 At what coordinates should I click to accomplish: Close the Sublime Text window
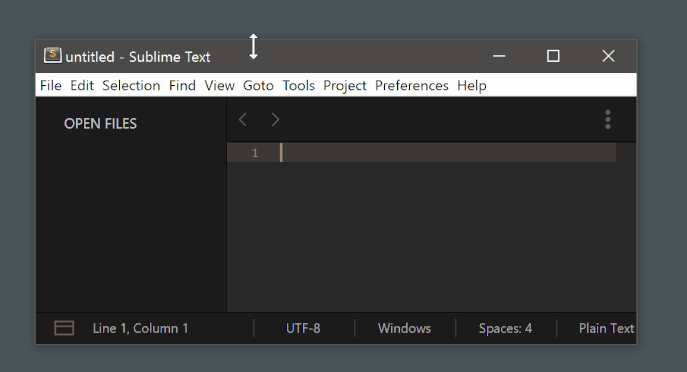point(608,56)
